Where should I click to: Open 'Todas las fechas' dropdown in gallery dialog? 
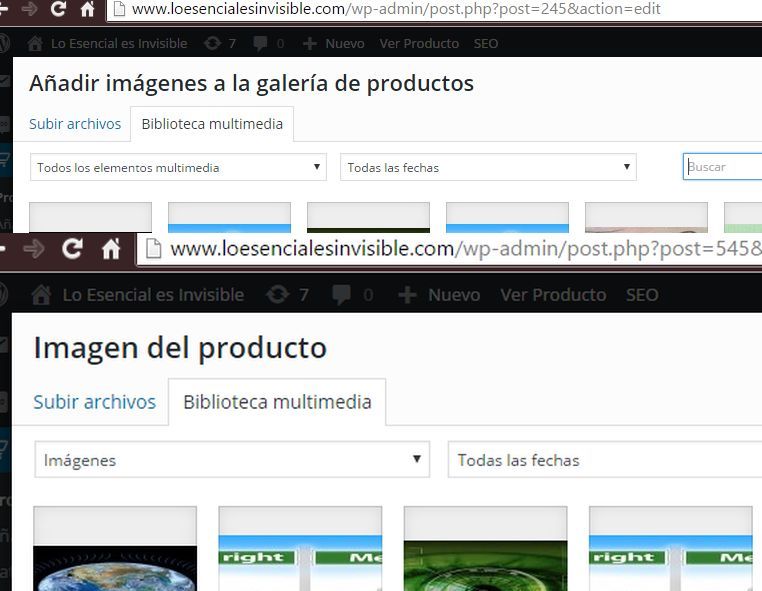pos(488,167)
